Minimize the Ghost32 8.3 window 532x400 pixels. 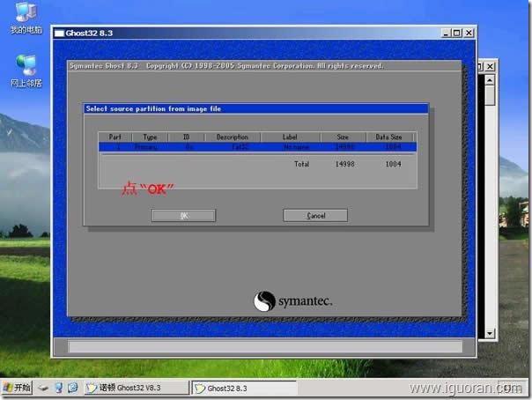pos(445,33)
